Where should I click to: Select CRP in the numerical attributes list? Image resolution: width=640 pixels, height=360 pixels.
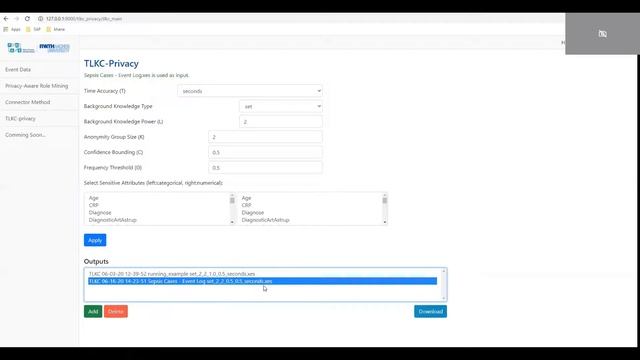310,205
